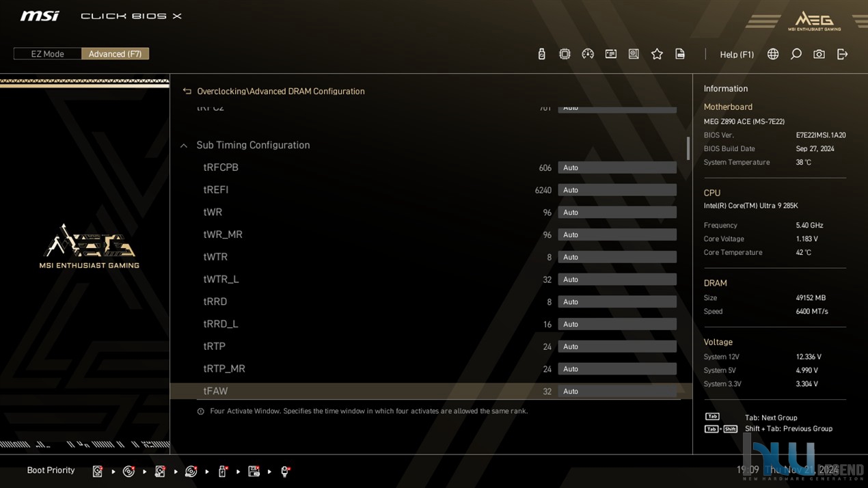Open the tFAW Auto dropdown
868x488 pixels.
point(617,391)
